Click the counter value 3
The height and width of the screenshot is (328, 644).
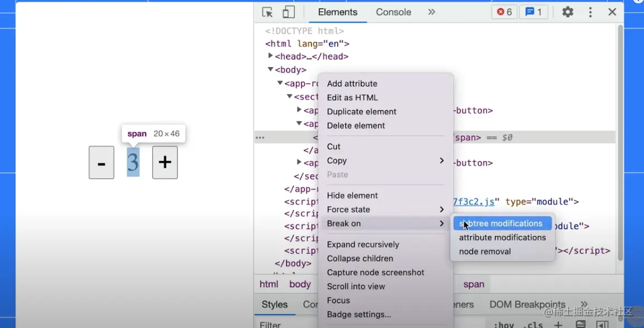[x=133, y=162]
